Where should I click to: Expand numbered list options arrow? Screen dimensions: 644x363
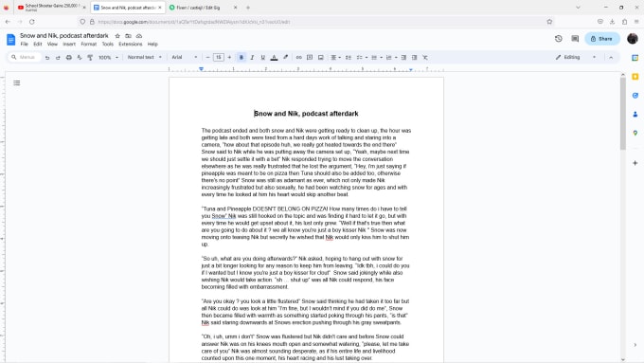coord(396,58)
